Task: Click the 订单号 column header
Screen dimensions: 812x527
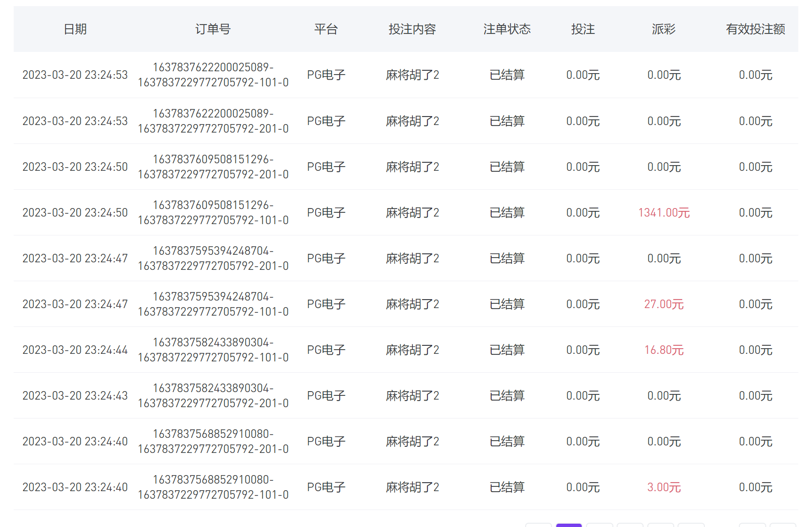Action: [x=213, y=29]
